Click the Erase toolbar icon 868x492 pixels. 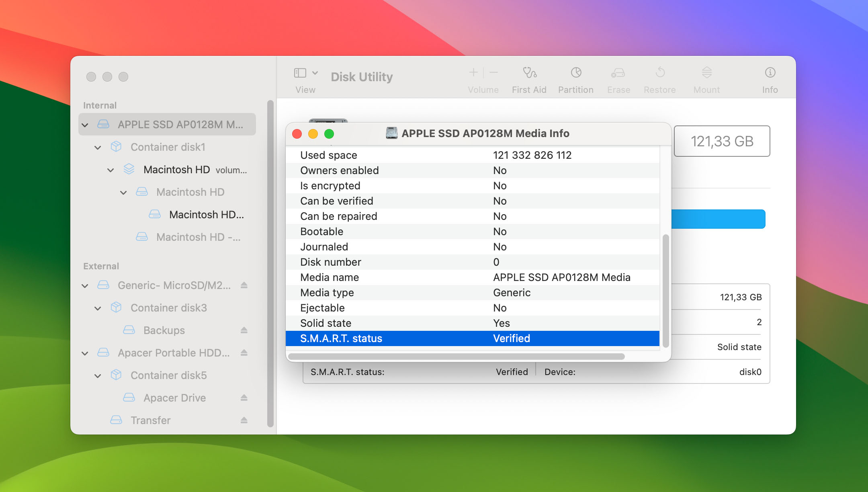pyautogui.click(x=618, y=73)
